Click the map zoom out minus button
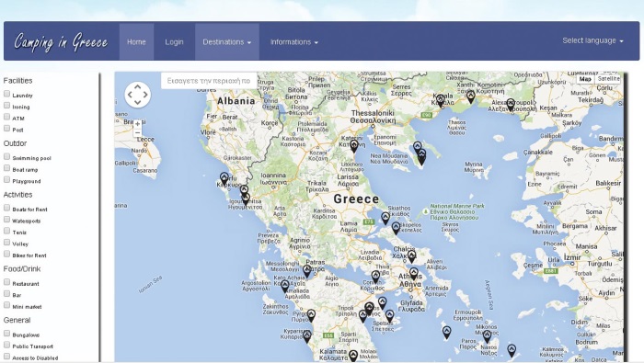The image size is (644, 363). tap(138, 132)
